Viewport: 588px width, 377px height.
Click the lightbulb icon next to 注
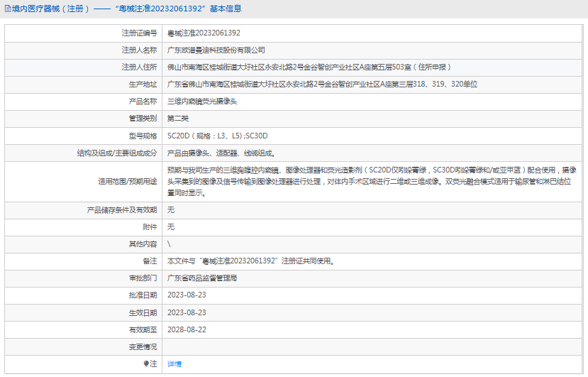click(x=146, y=364)
